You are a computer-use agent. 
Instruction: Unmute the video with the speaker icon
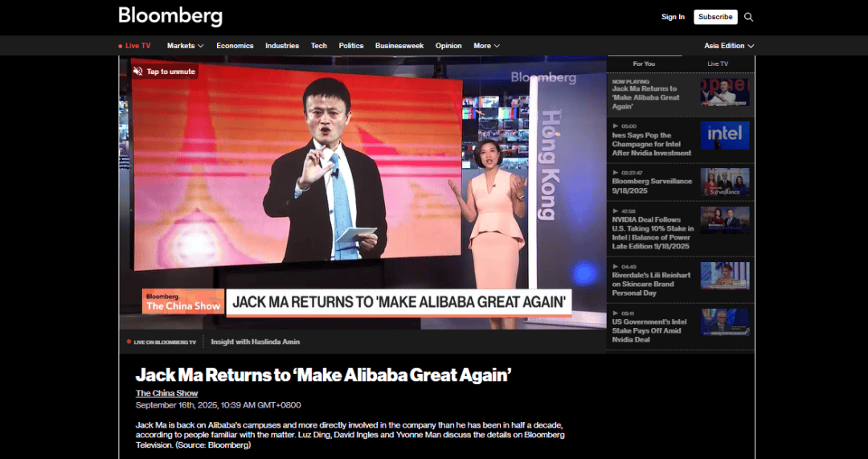point(138,72)
